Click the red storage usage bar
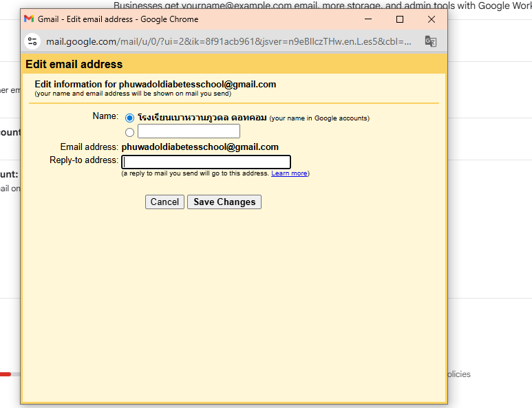Screen dimensions: 532x408 coord(5,374)
